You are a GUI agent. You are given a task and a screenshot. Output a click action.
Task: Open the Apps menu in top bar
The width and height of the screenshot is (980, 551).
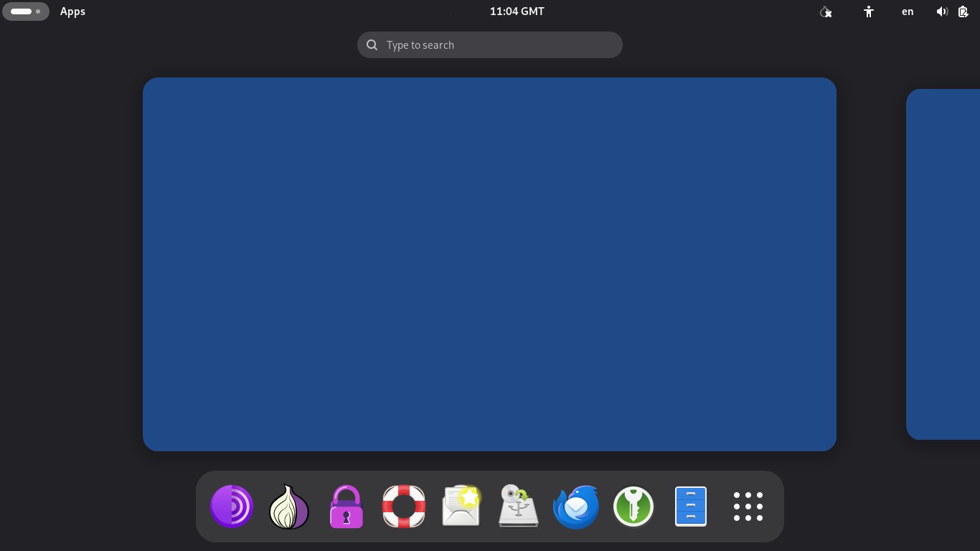(x=72, y=11)
